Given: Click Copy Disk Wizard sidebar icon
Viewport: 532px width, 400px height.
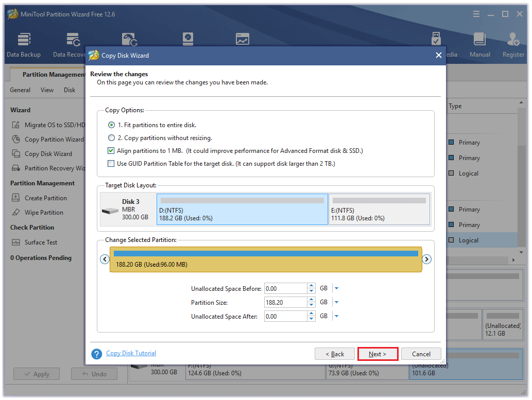Looking at the screenshot, I should (x=15, y=154).
